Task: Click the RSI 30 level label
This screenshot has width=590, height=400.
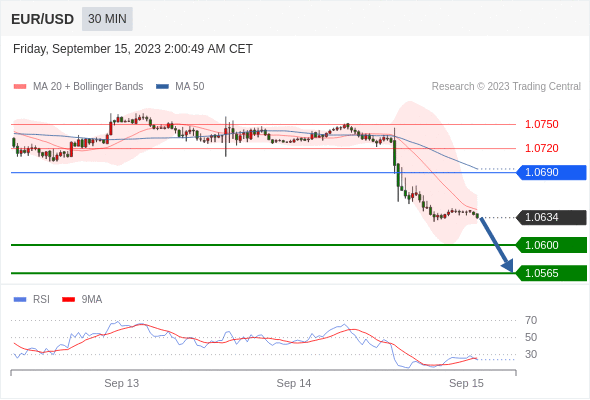Action: pos(531,354)
